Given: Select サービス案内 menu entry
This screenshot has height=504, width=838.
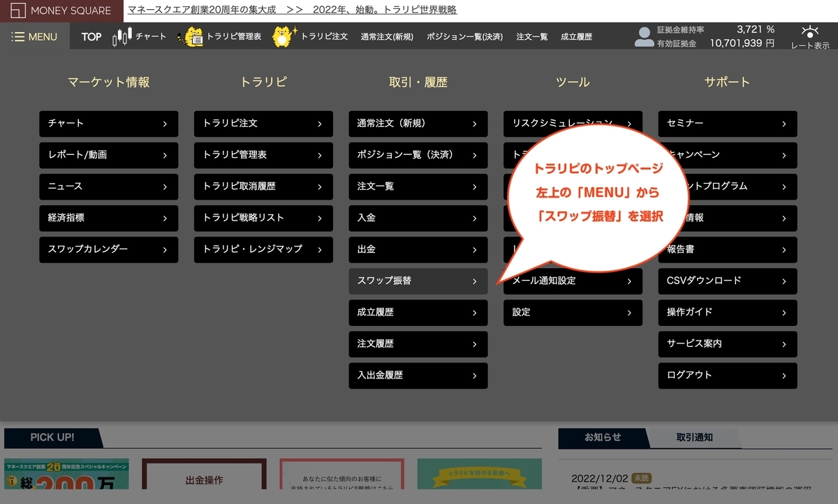Looking at the screenshot, I should pos(728,344).
